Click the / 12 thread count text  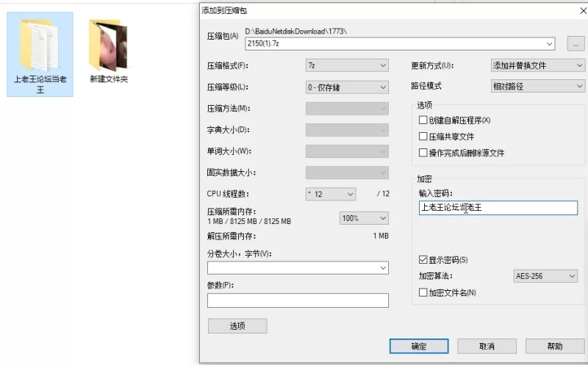383,194
